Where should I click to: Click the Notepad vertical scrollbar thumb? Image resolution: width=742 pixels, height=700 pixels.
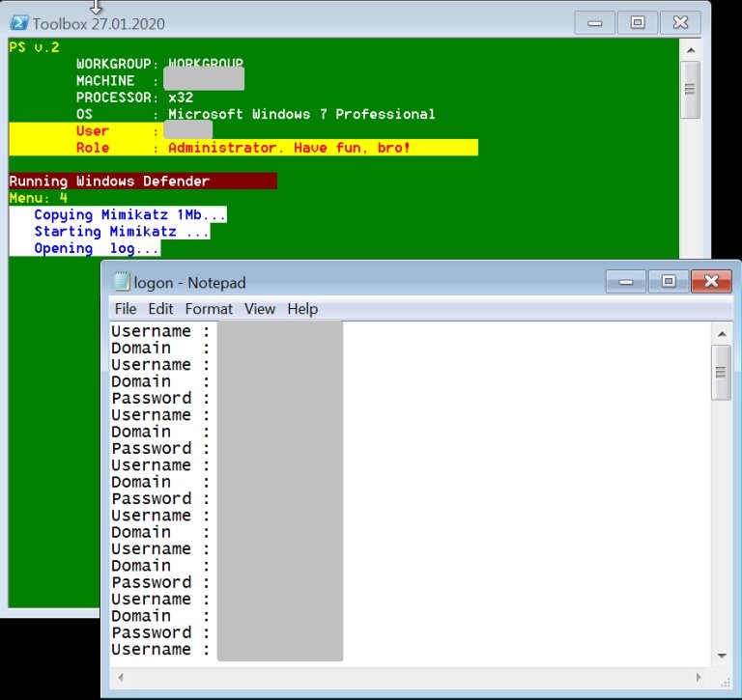[721, 372]
